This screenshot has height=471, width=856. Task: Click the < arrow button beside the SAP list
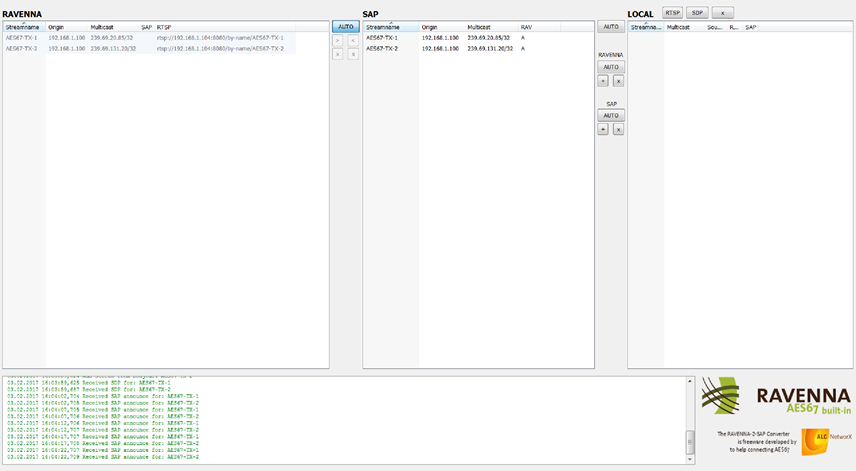point(353,40)
